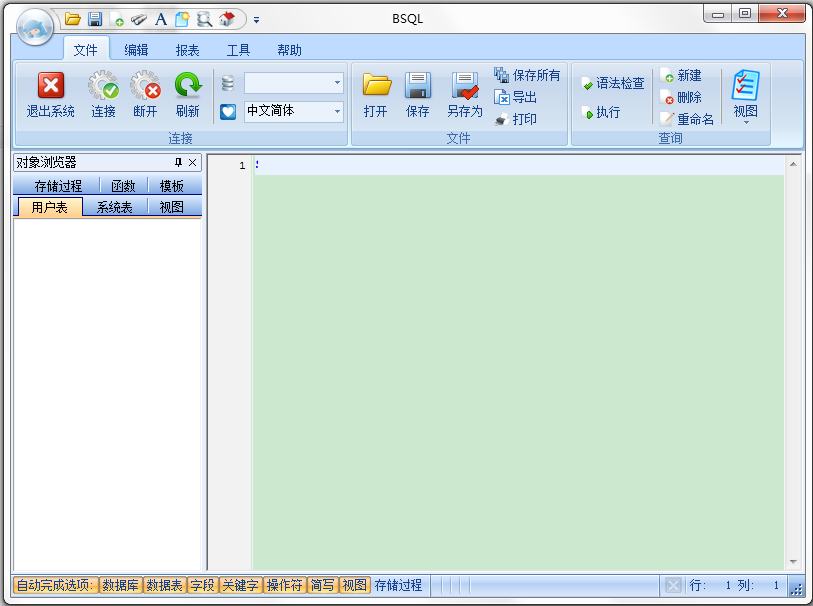
Task: Click 执行 execute query
Action: click(601, 112)
